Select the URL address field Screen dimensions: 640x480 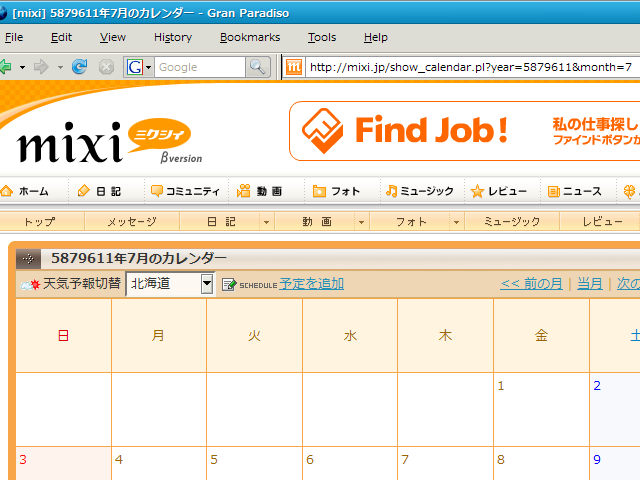tap(472, 67)
